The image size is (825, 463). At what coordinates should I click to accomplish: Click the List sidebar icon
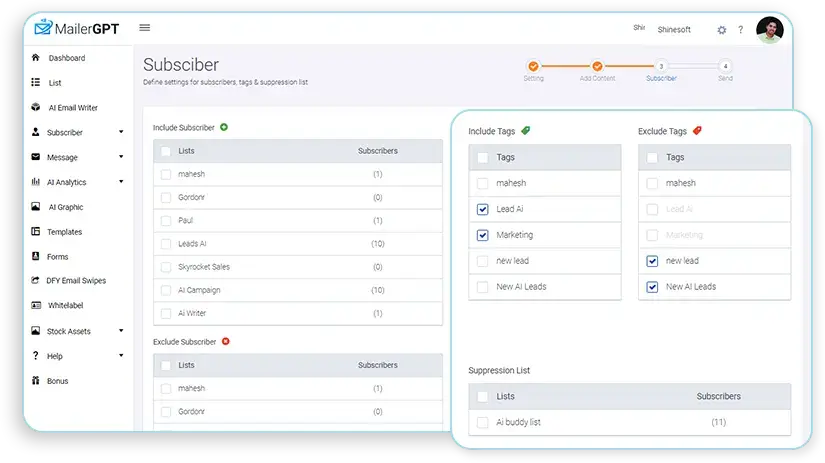tap(35, 82)
